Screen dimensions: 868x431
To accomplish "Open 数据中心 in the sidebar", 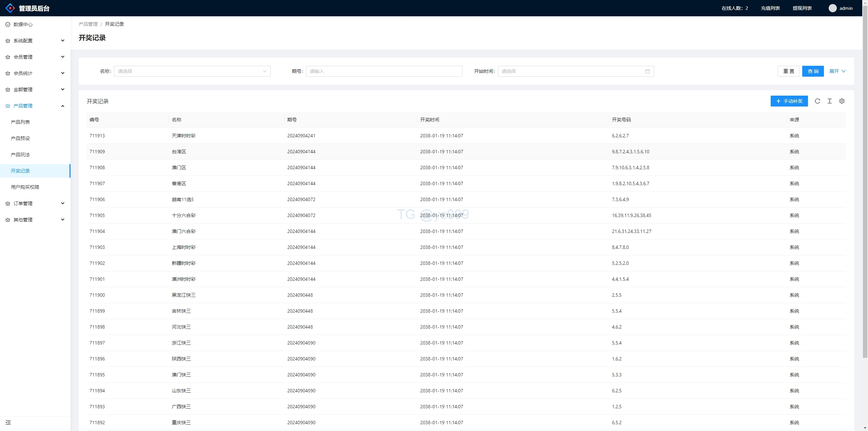I will coord(23,24).
